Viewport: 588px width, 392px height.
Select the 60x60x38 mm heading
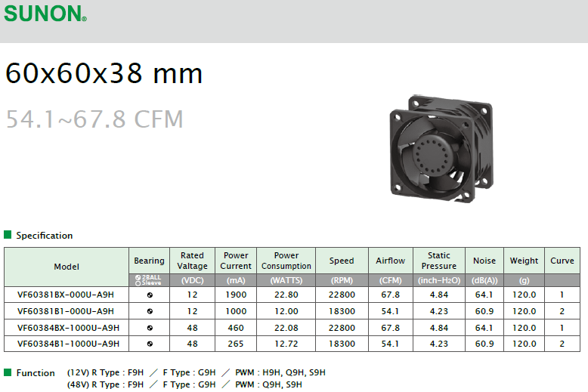pos(104,73)
